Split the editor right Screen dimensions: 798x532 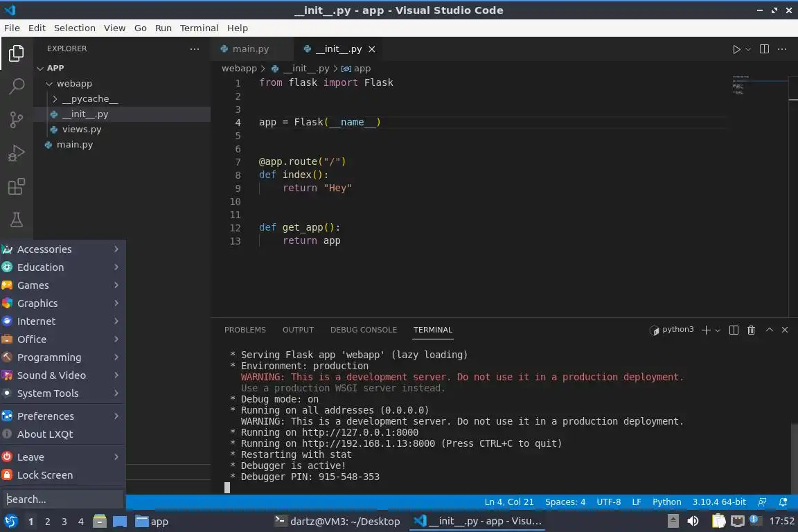pos(764,49)
